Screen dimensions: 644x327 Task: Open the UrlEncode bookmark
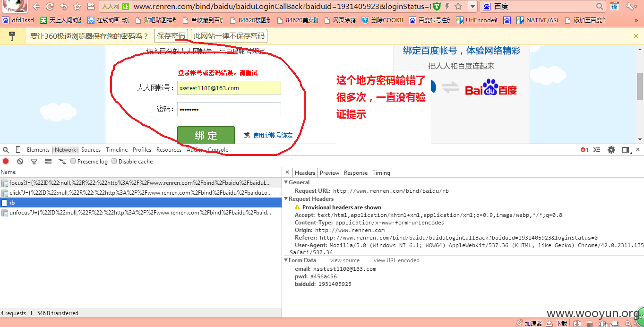pos(477,20)
